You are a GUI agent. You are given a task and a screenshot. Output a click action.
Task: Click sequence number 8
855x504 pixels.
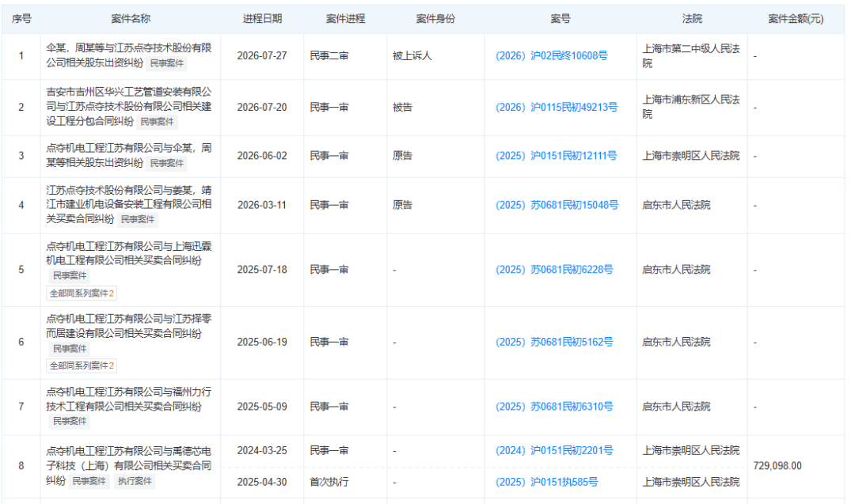pyautogui.click(x=21, y=466)
